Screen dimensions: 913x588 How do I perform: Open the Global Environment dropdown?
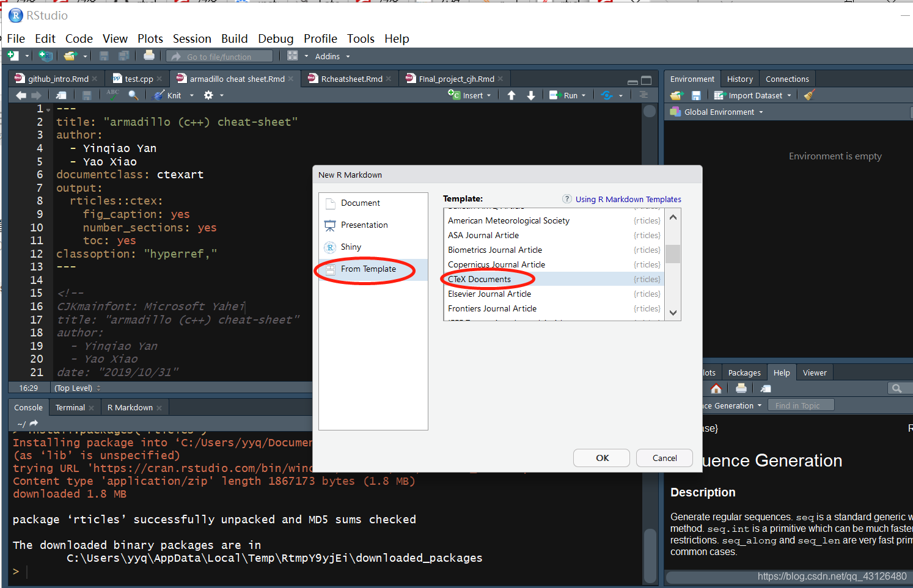[717, 112]
